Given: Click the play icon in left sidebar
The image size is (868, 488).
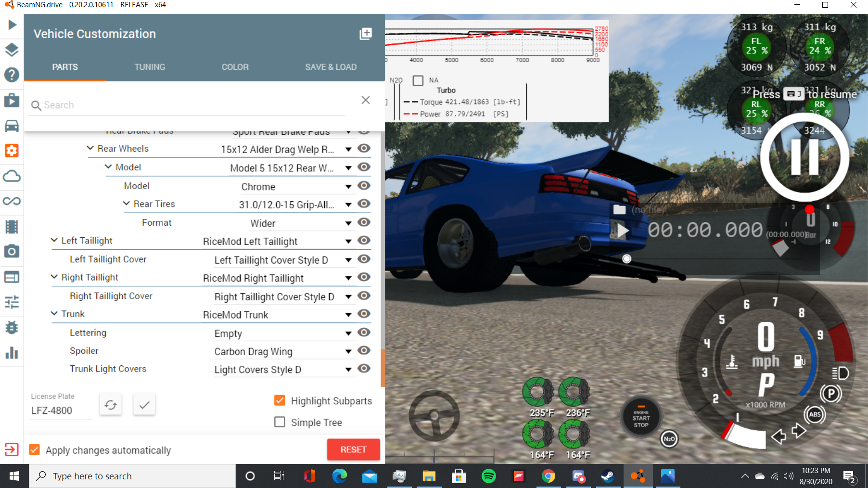Looking at the screenshot, I should [12, 25].
